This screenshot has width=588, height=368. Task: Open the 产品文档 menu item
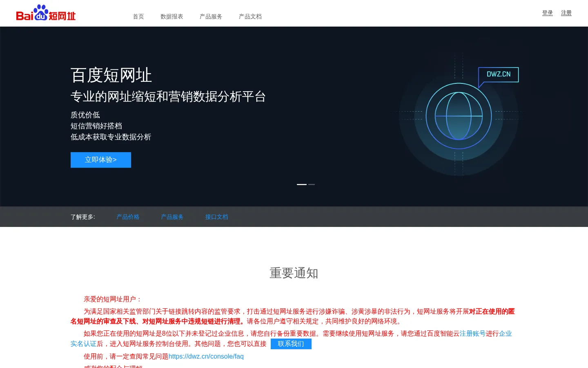tap(250, 17)
